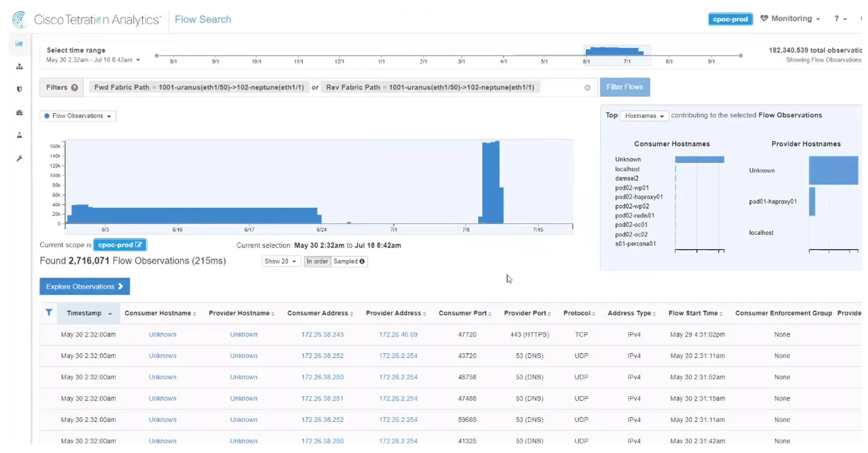This screenshot has width=868, height=453.
Task: Click the highlighted selection on the time range slider
Action: pos(617,55)
